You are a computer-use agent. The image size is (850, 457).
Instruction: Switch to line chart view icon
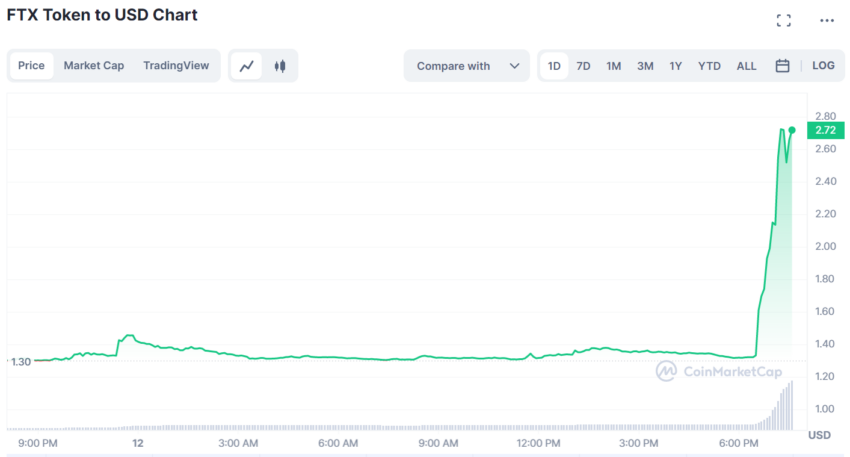tap(247, 66)
